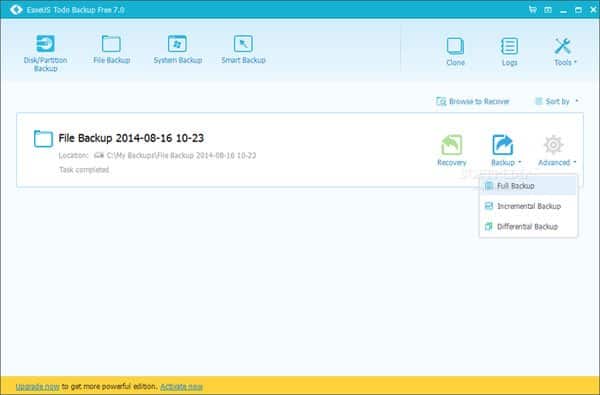Image resolution: width=600 pixels, height=395 pixels.
Task: Click the Upgrade now link
Action: tap(38, 387)
